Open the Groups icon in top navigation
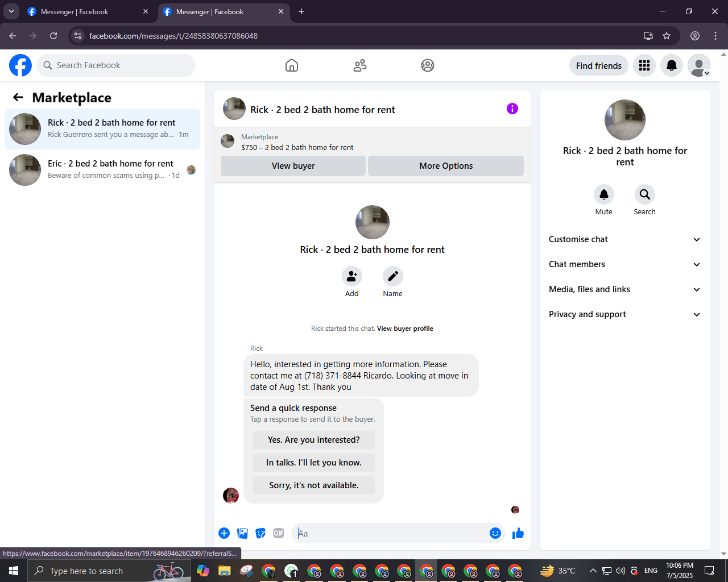This screenshot has width=728, height=582. coord(428,65)
